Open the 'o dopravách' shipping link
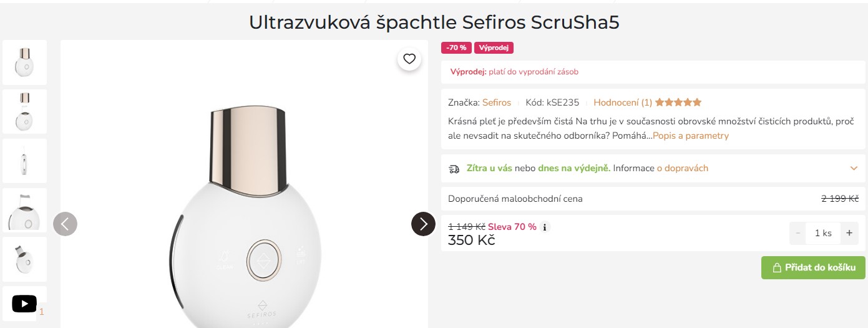 [x=683, y=168]
